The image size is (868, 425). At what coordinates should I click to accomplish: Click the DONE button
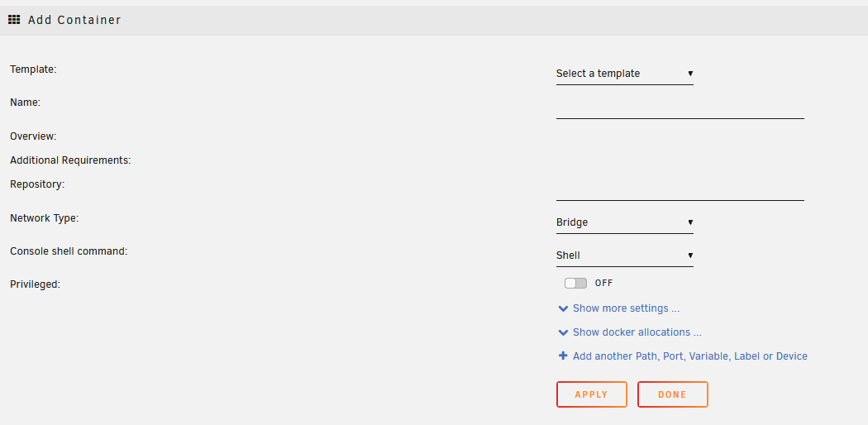pyautogui.click(x=673, y=394)
